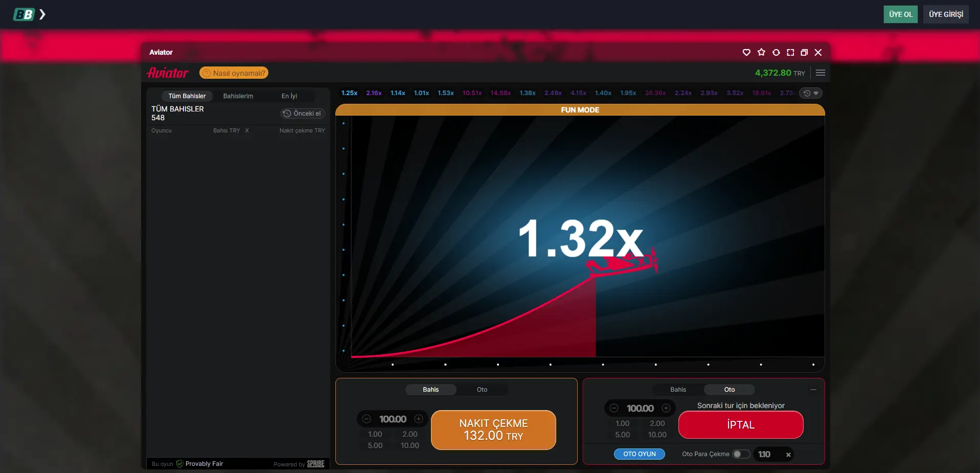Click the 18.61x multiplier in history

pos(762,93)
